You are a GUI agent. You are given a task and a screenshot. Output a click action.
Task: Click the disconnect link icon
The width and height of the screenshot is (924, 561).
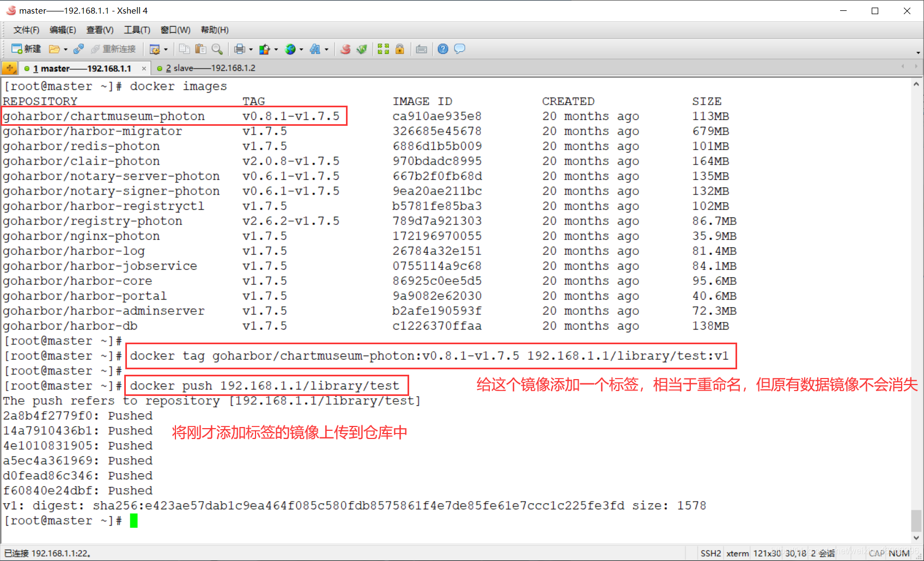tap(78, 49)
